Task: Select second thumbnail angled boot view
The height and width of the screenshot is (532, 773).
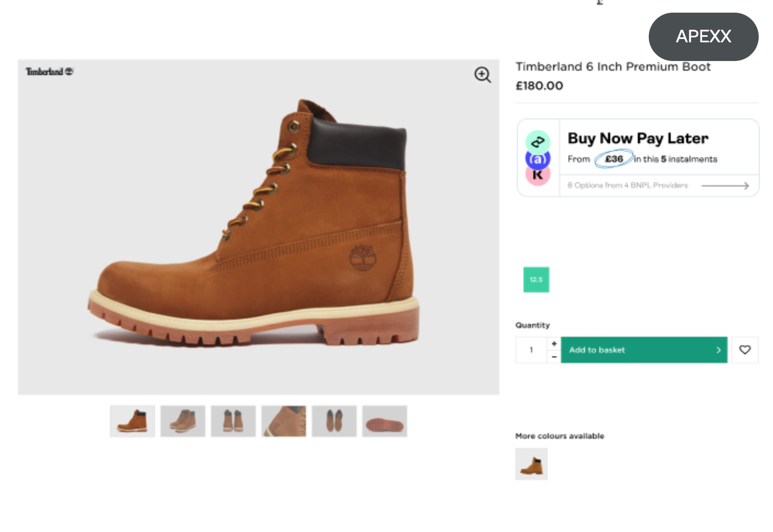Action: tap(183, 422)
